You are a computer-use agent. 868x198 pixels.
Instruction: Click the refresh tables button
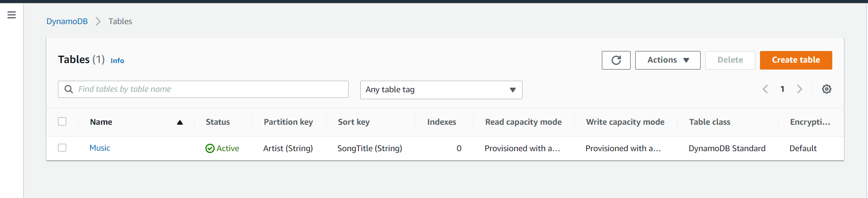pyautogui.click(x=616, y=60)
